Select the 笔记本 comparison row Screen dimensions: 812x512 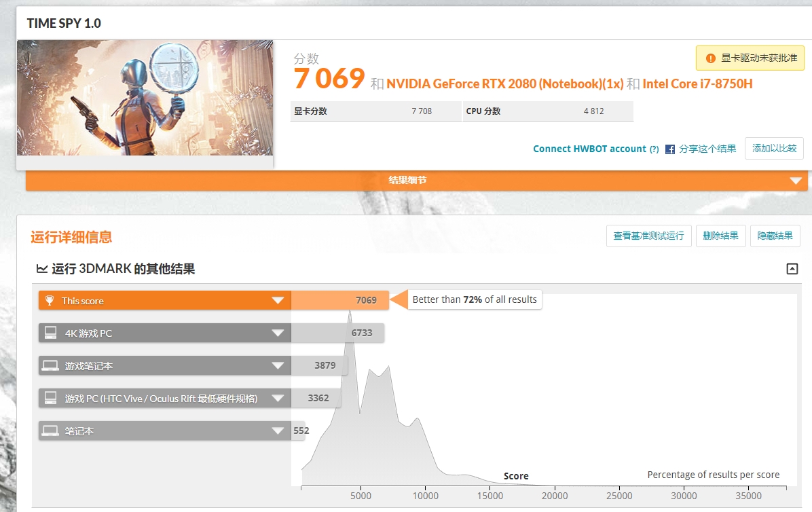coord(165,431)
